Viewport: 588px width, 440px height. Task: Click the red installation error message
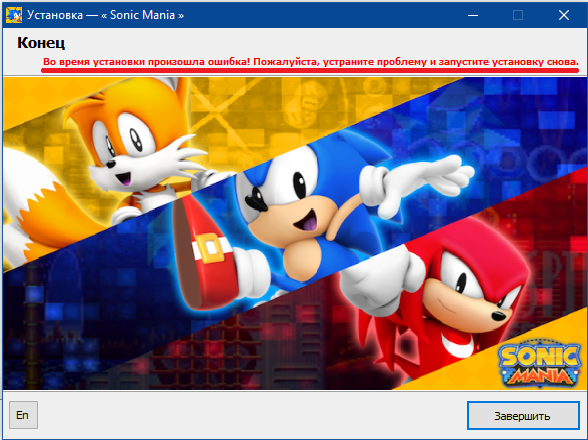(310, 62)
